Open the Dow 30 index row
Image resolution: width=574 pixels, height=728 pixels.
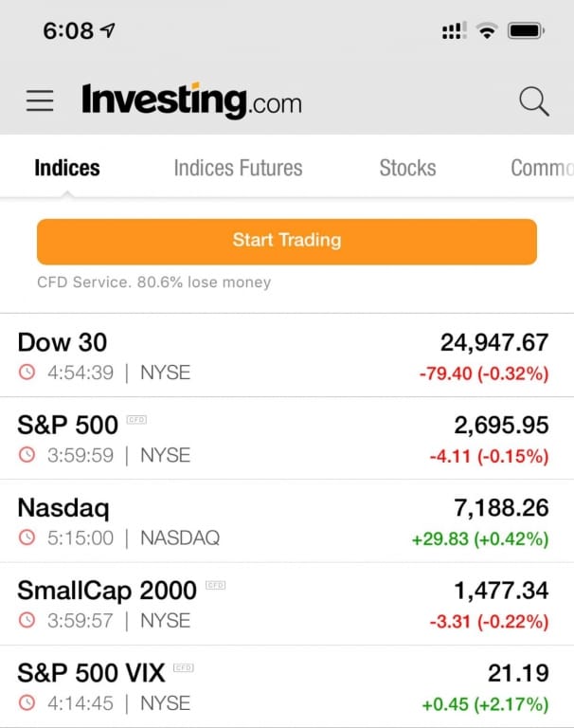coord(287,355)
